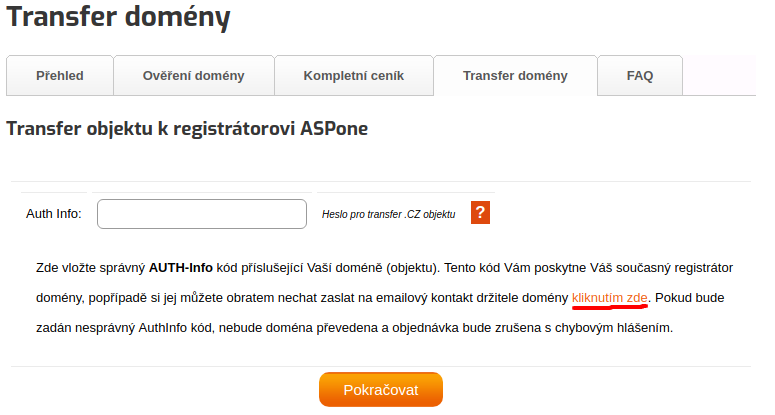This screenshot has height=415, width=775.
Task: Click the 'Transfer domény' page title
Action: pyautogui.click(x=119, y=17)
